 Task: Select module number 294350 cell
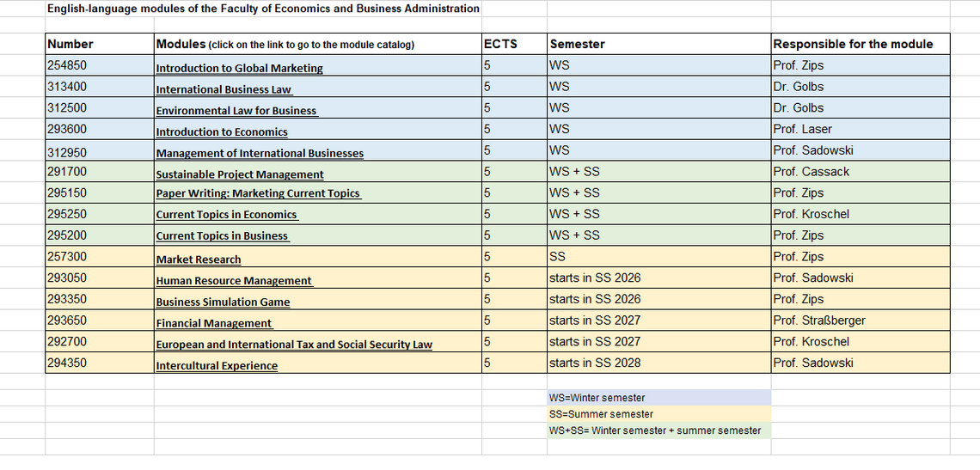[100, 363]
